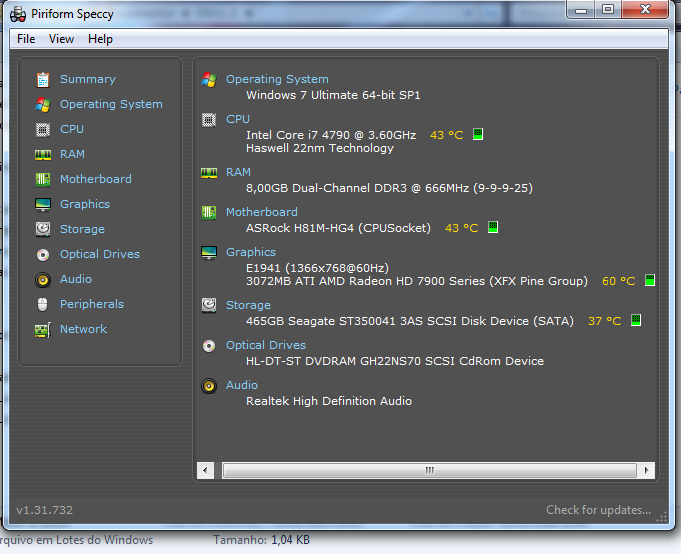
Task: Click the Graphics monitor icon in sidebar
Action: coord(43,204)
